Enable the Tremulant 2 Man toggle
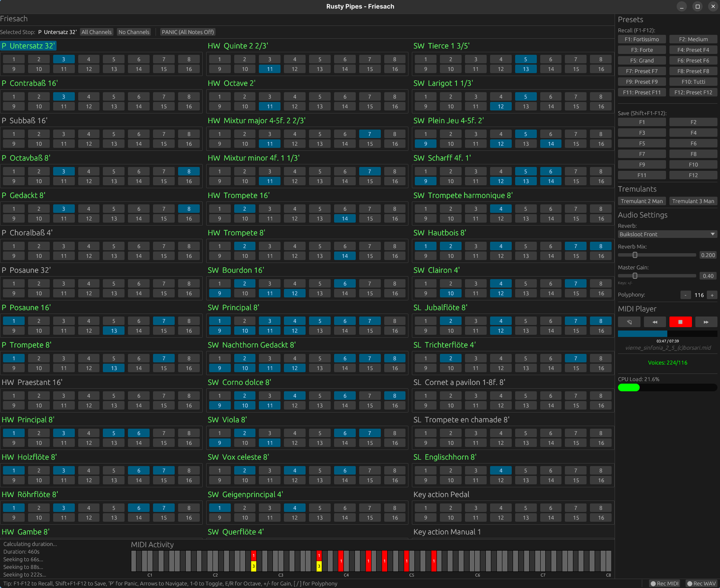The width and height of the screenshot is (720, 588). pyautogui.click(x=641, y=201)
